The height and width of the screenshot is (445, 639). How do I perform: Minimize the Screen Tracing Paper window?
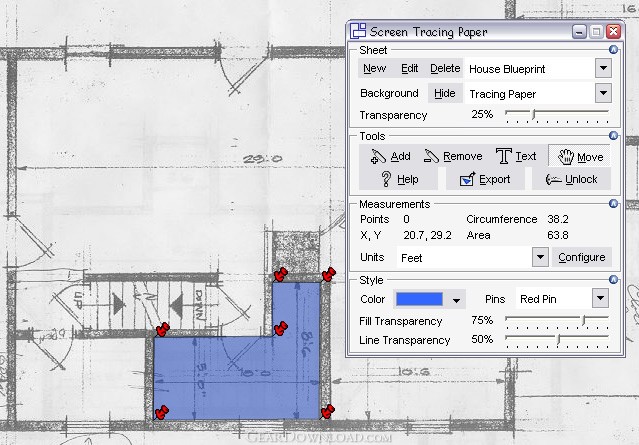point(579,31)
